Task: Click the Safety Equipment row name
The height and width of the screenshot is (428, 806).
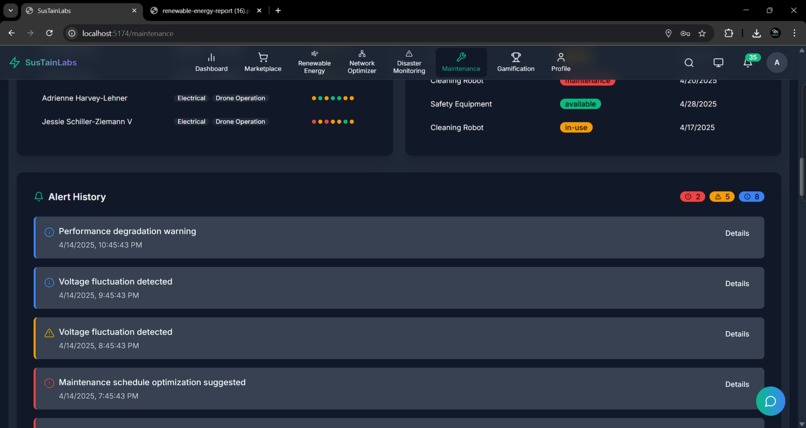Action: [461, 104]
